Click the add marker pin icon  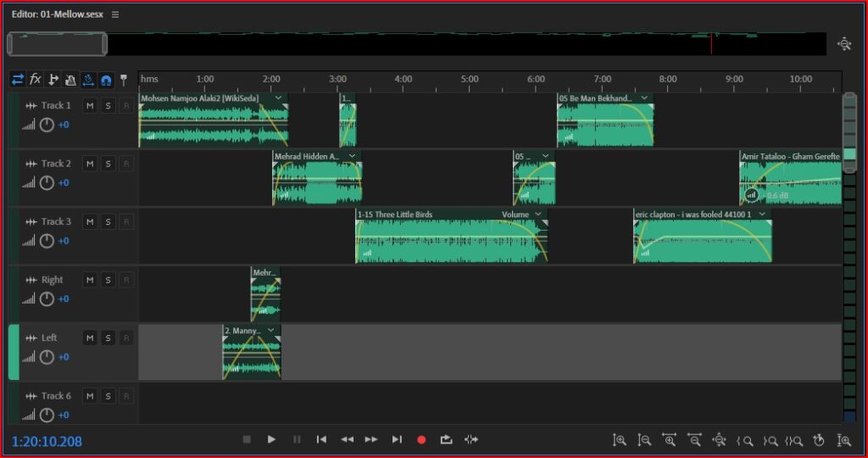[123, 80]
